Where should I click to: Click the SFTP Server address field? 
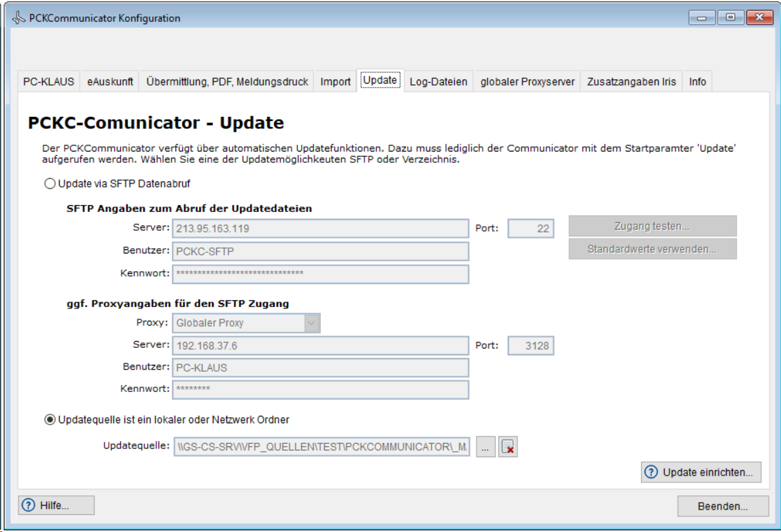coord(321,229)
